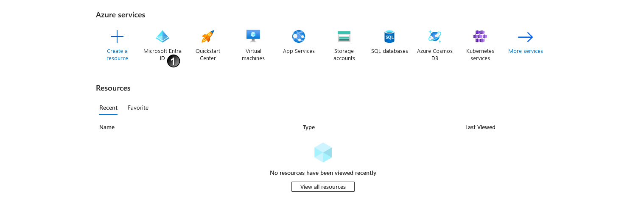Viewport: 644px width, 207px height.
Task: Click the Kubernetes services label
Action: 480,55
